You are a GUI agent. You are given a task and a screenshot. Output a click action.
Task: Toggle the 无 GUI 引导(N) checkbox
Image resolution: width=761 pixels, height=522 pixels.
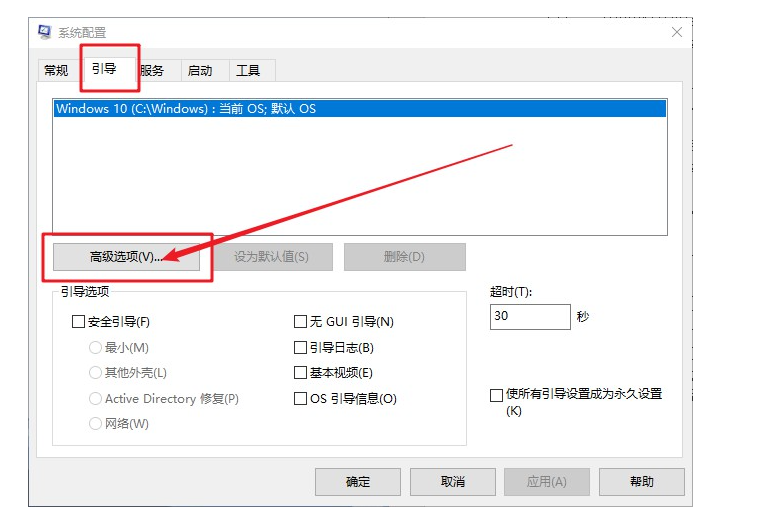(x=300, y=322)
